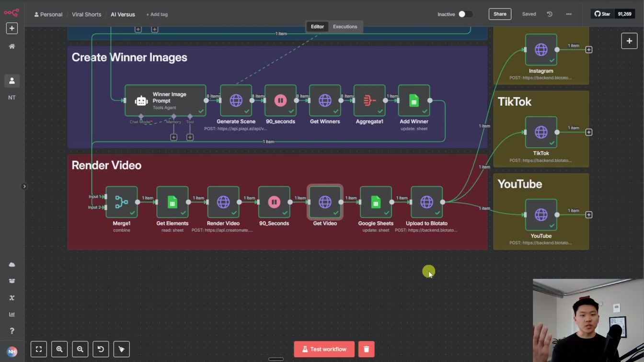This screenshot has height=362, width=644.
Task: Click the GitHub Star button
Action: point(602,14)
